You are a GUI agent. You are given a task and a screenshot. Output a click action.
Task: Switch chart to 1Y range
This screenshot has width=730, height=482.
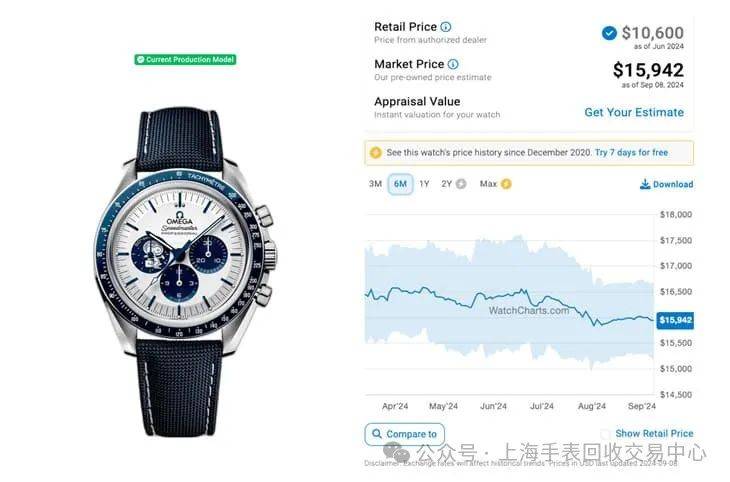coord(424,184)
